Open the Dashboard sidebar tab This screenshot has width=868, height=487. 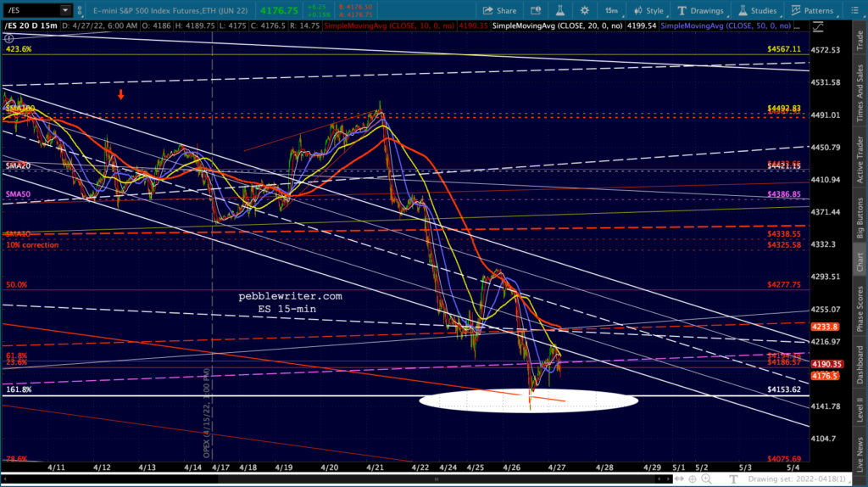coord(860,365)
